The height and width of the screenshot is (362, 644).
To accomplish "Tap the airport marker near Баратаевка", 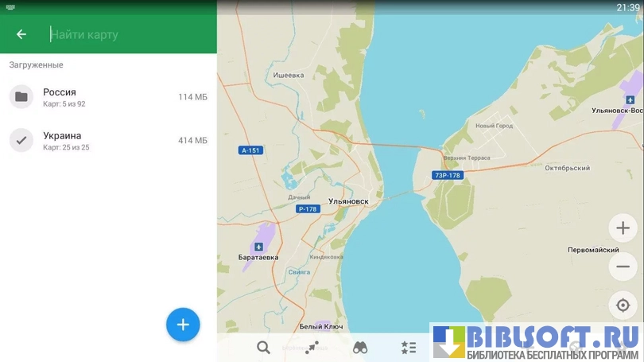I will [258, 246].
